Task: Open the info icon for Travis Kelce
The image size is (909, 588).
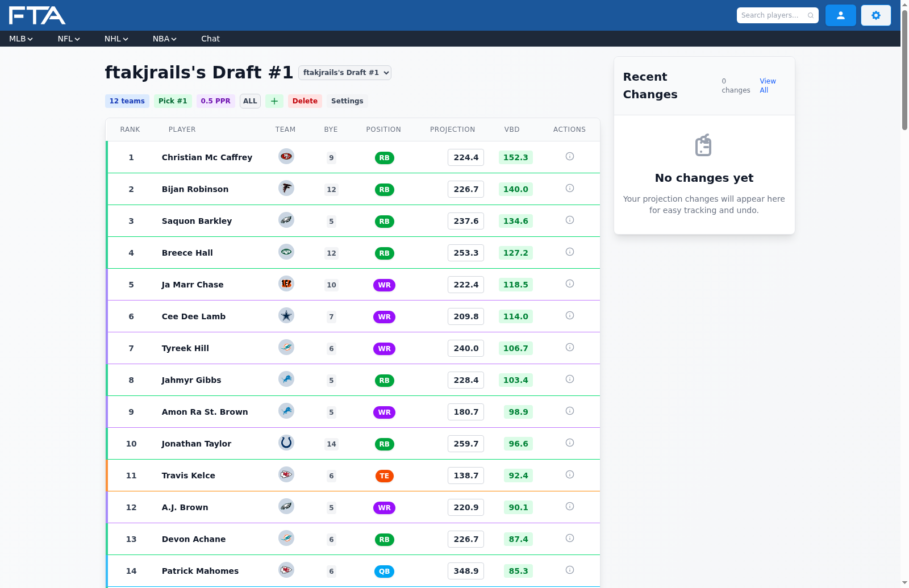Action: click(569, 474)
